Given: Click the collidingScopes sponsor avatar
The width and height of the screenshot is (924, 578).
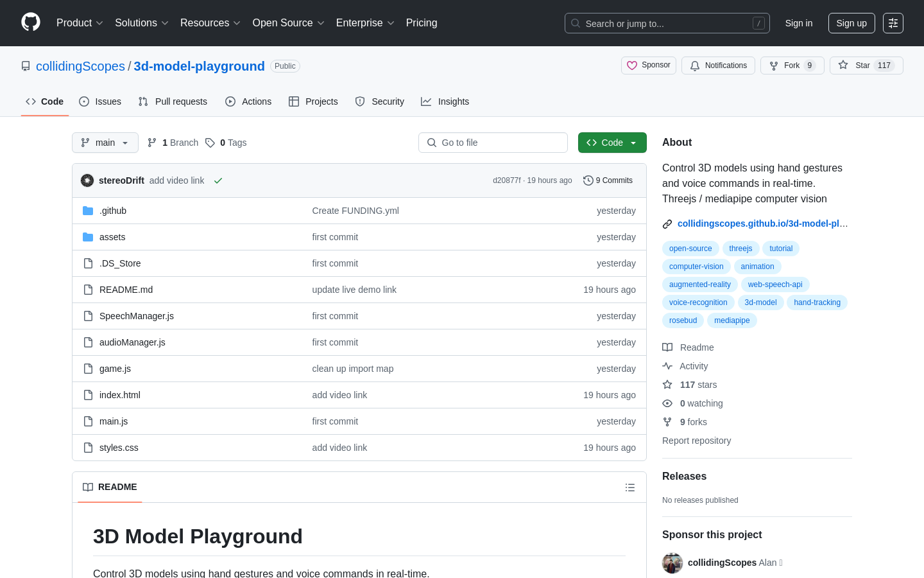Looking at the screenshot, I should click(x=672, y=563).
